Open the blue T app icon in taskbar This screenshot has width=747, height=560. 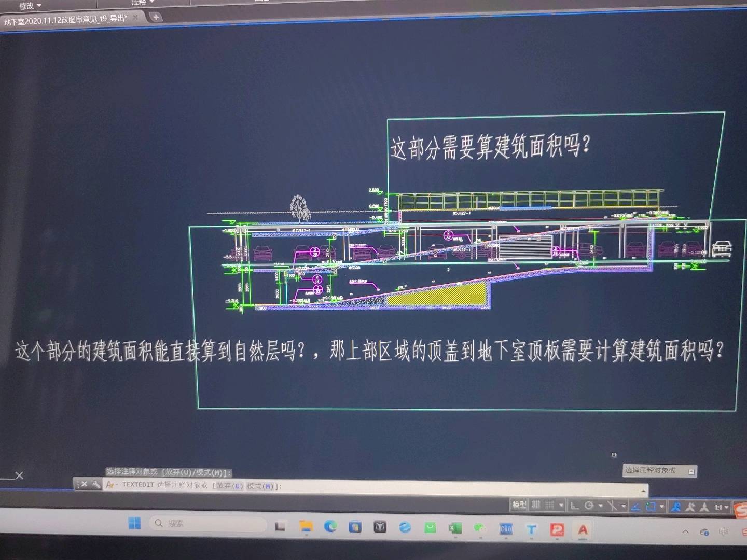coord(531,529)
